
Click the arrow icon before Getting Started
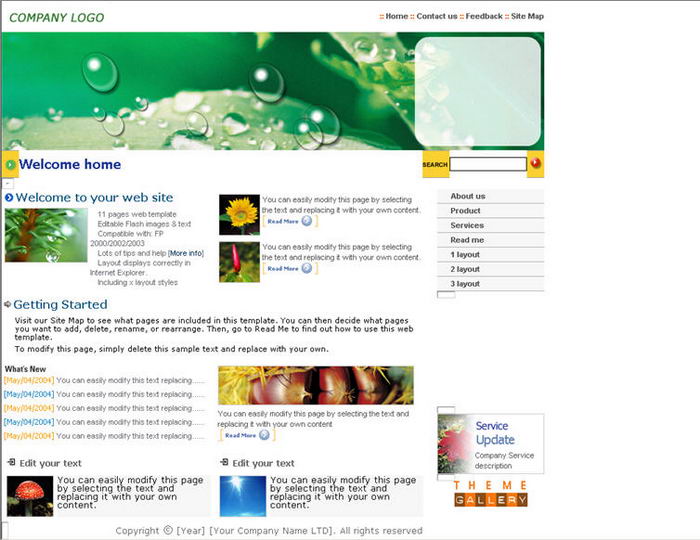(x=8, y=304)
